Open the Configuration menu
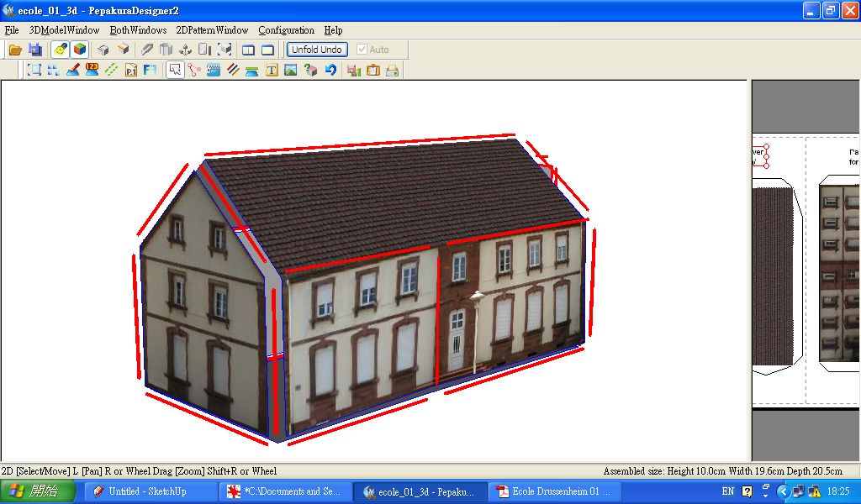 coord(286,30)
